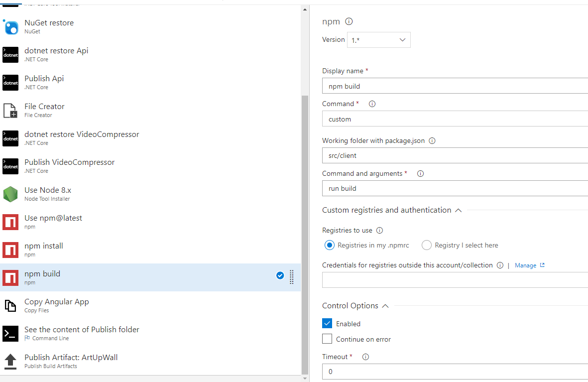Click the File Creator task icon

[x=10, y=111]
